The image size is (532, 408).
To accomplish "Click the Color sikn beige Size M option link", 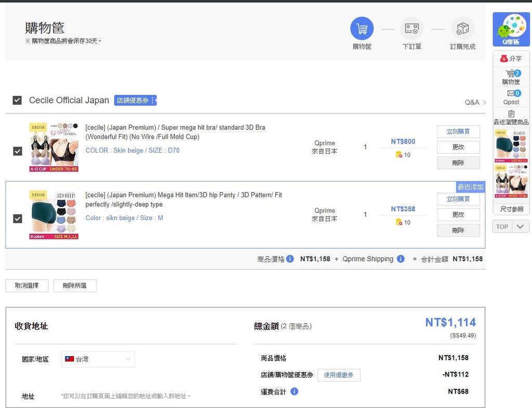I will click(124, 218).
